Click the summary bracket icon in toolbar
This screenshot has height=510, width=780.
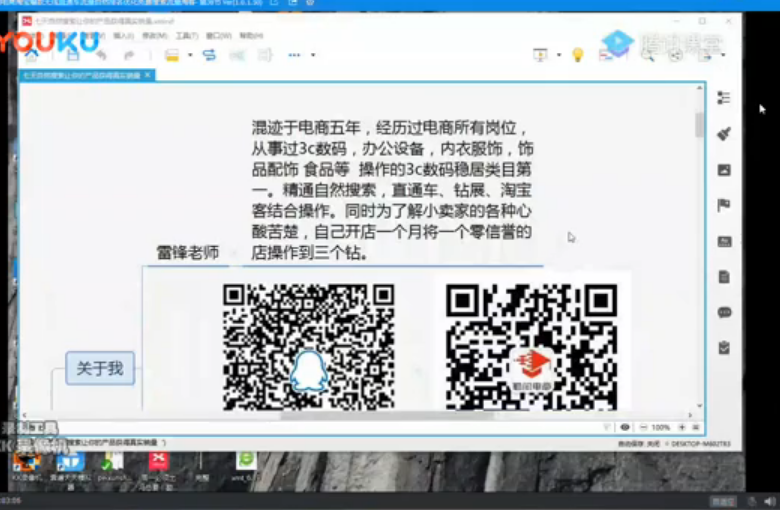(x=265, y=55)
